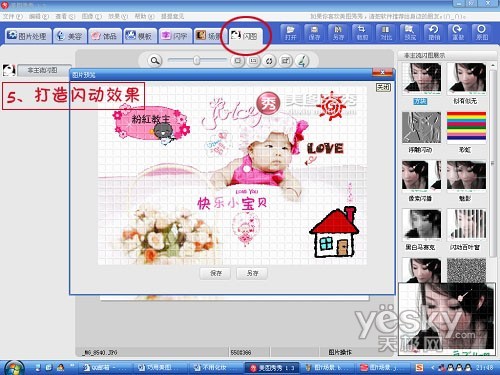Click the 图片操作 status bar text
The width and height of the screenshot is (500, 375).
click(x=340, y=352)
